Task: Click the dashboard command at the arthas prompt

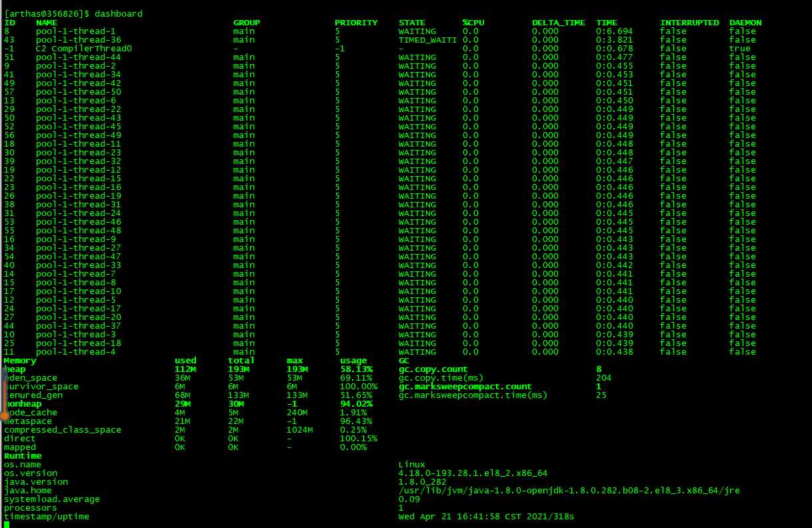Action: (119, 14)
